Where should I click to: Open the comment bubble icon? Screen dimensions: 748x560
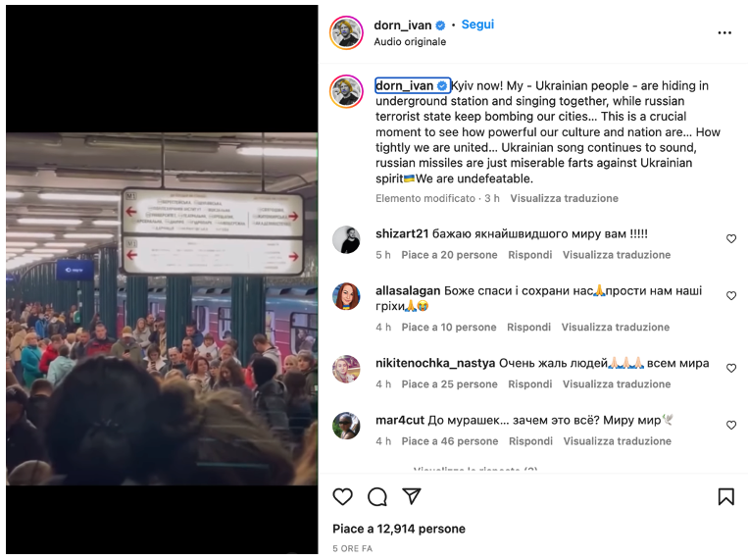click(x=376, y=496)
